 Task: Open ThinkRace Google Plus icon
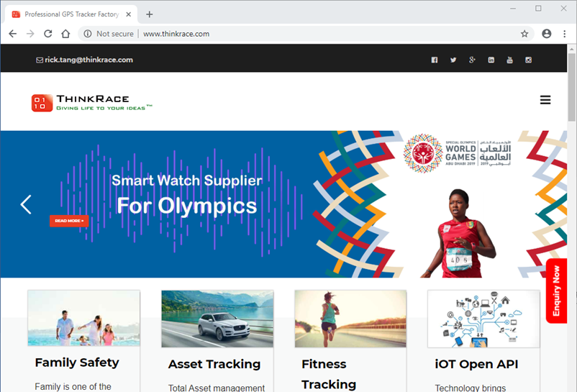(472, 60)
